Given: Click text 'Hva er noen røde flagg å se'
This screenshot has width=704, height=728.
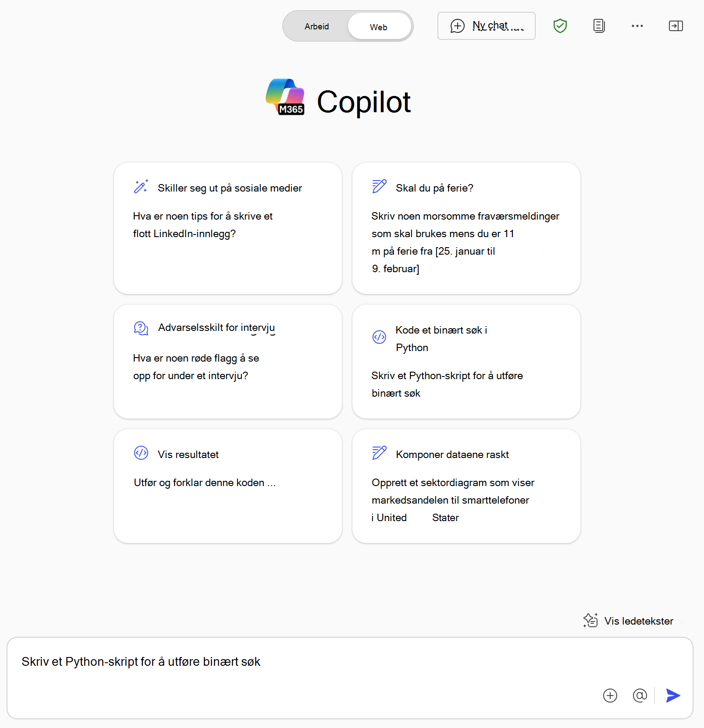Looking at the screenshot, I should coord(196,358).
